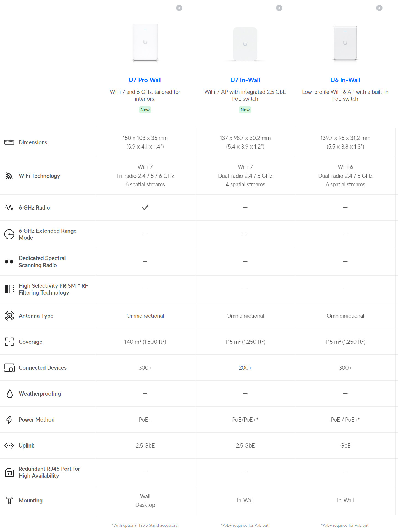The height and width of the screenshot is (532, 398).
Task: Remove U7 Pro Wall from comparison
Action: point(179,8)
